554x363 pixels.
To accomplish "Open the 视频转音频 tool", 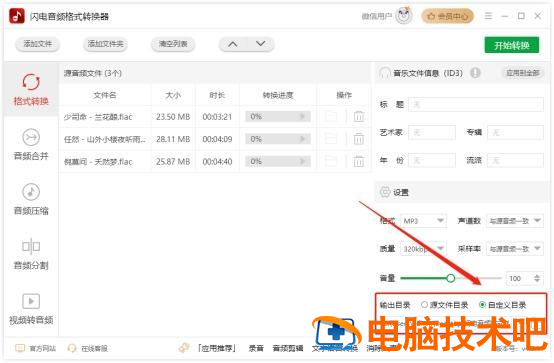I will click(31, 301).
